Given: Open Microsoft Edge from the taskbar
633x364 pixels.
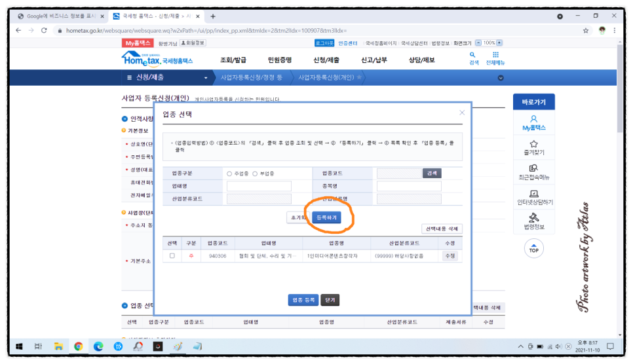Looking at the screenshot, I should point(98,346).
